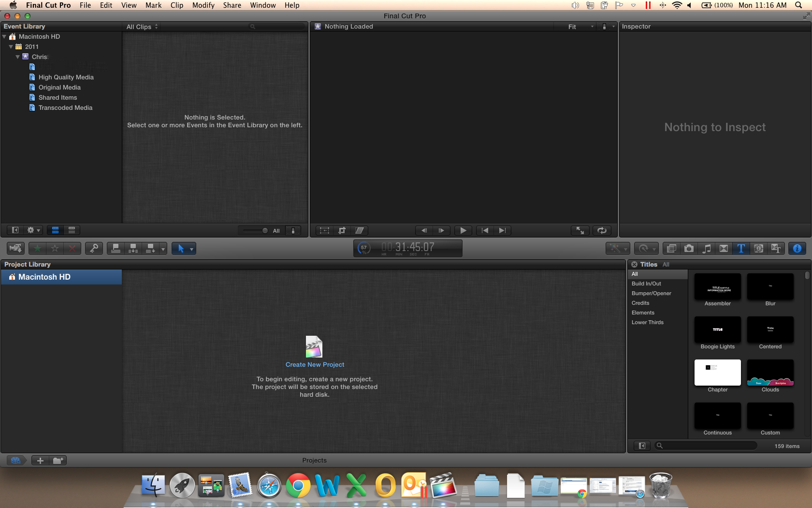
Task: Click the new folder button in Project Library
Action: coord(58,461)
